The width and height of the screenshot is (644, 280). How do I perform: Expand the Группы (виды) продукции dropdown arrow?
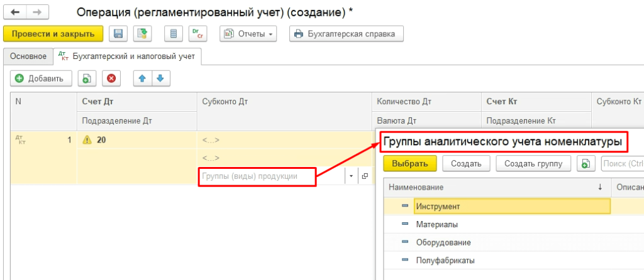tap(351, 176)
